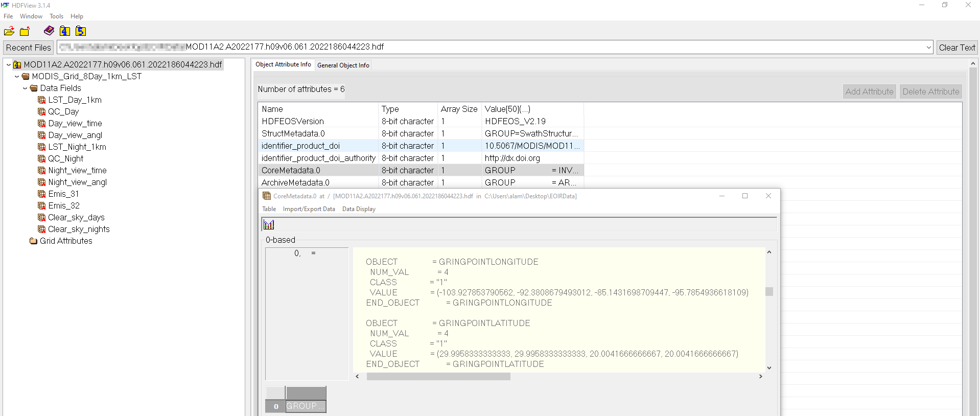Click the Array Size column header
The image size is (980, 416).
(459, 109)
